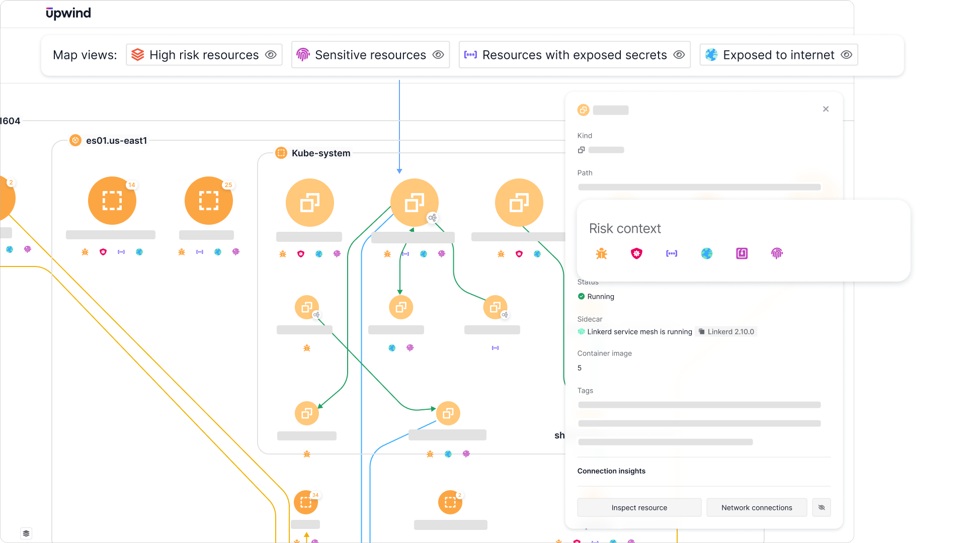Toggle visibility of High risk resources view
The height and width of the screenshot is (543, 980).
[x=271, y=55]
